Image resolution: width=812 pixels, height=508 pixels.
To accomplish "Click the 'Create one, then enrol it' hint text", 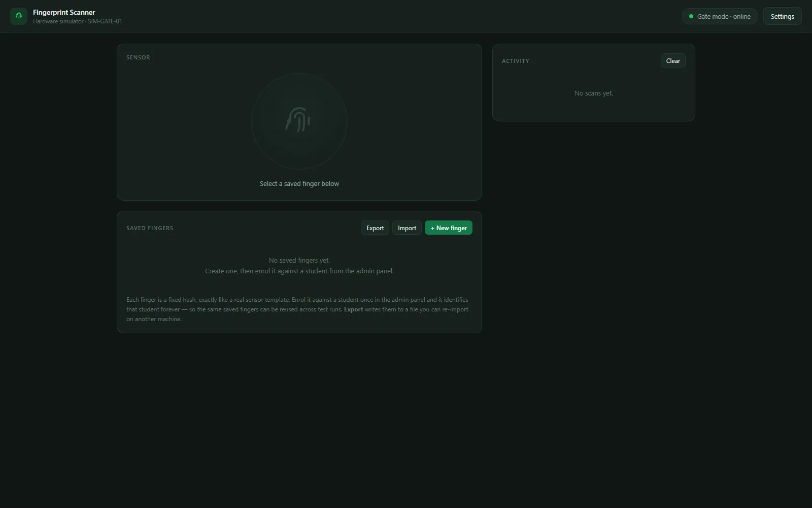I will click(299, 271).
